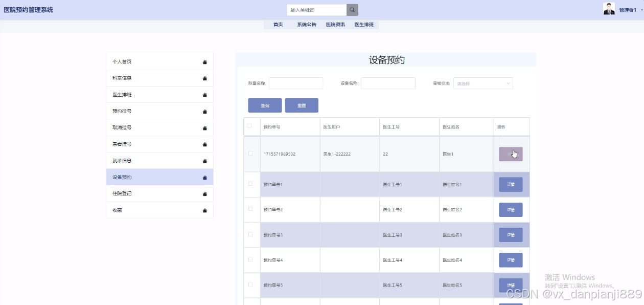Viewport: 644px width, 305px height.
Task: Tick the select-all checkbox in table header
Action: [249, 126]
